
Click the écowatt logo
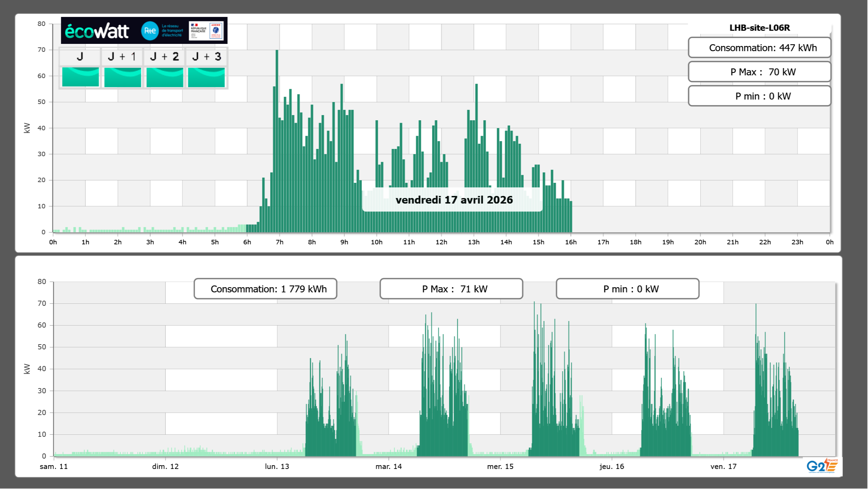pos(97,31)
